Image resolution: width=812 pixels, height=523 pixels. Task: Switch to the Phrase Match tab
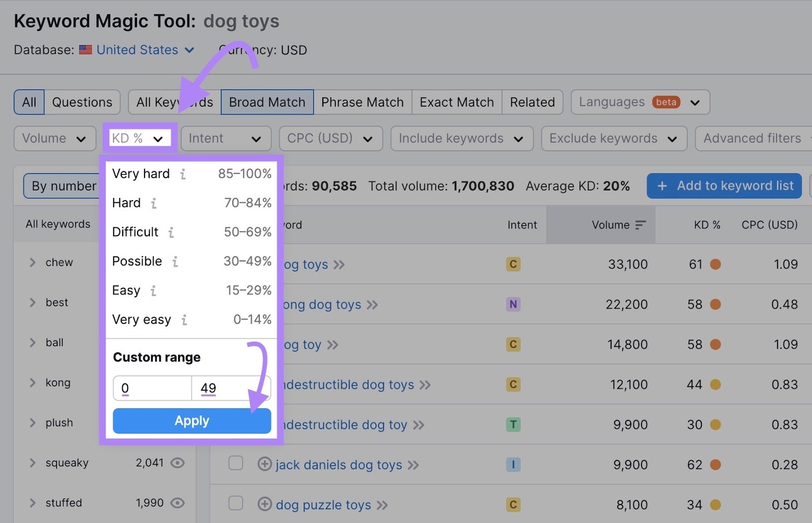click(x=362, y=102)
